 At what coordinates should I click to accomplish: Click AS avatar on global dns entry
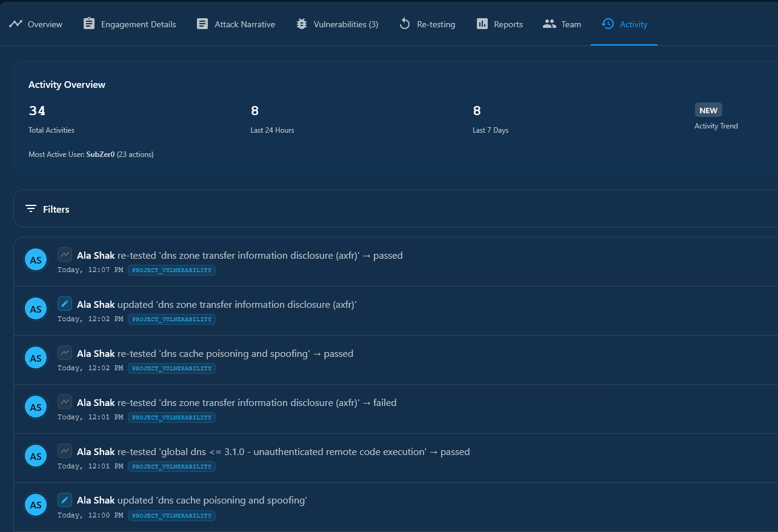pyautogui.click(x=36, y=456)
